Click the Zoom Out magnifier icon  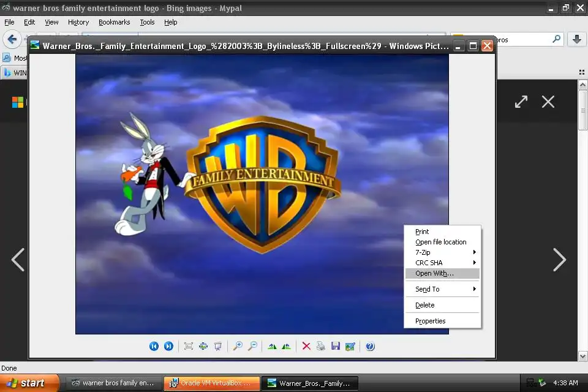(253, 346)
